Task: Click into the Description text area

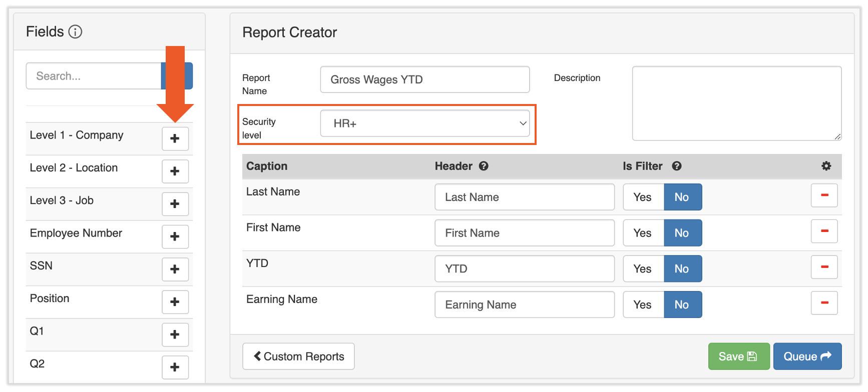Action: click(x=736, y=103)
